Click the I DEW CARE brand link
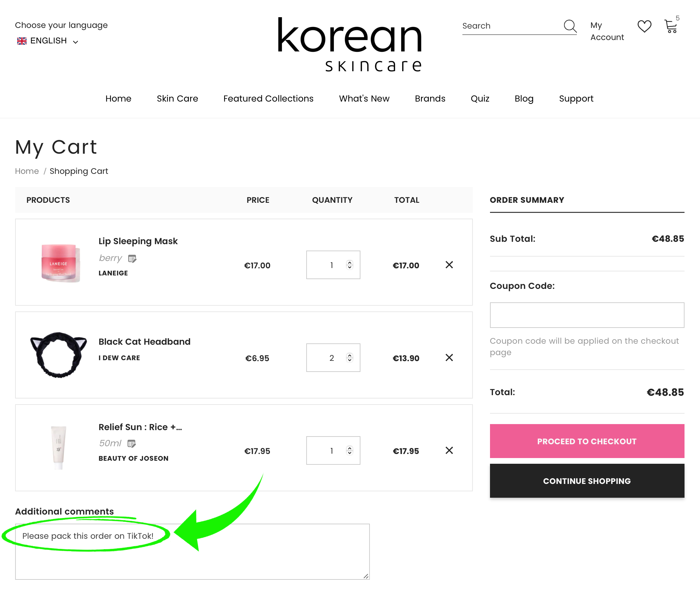Viewport: 700px width, 604px height. coord(119,358)
